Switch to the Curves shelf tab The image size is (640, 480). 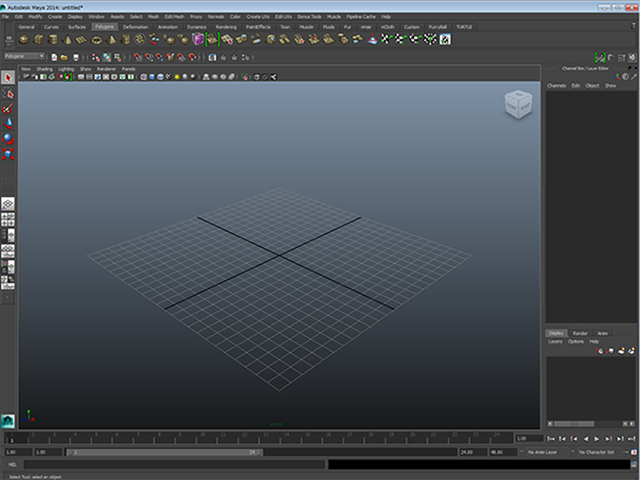tap(51, 27)
